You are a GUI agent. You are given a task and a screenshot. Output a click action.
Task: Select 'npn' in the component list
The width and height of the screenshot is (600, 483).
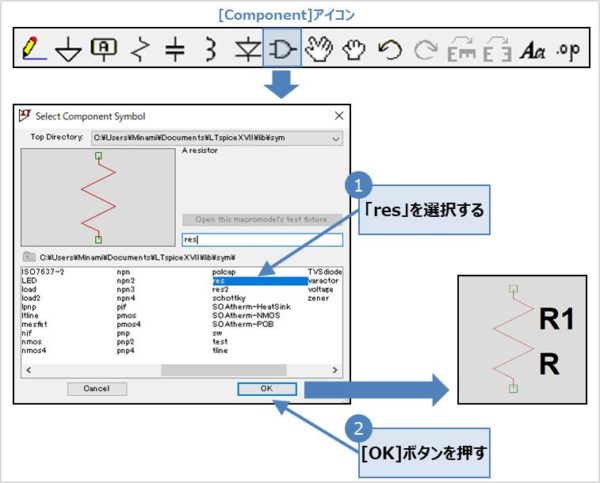pos(123,272)
